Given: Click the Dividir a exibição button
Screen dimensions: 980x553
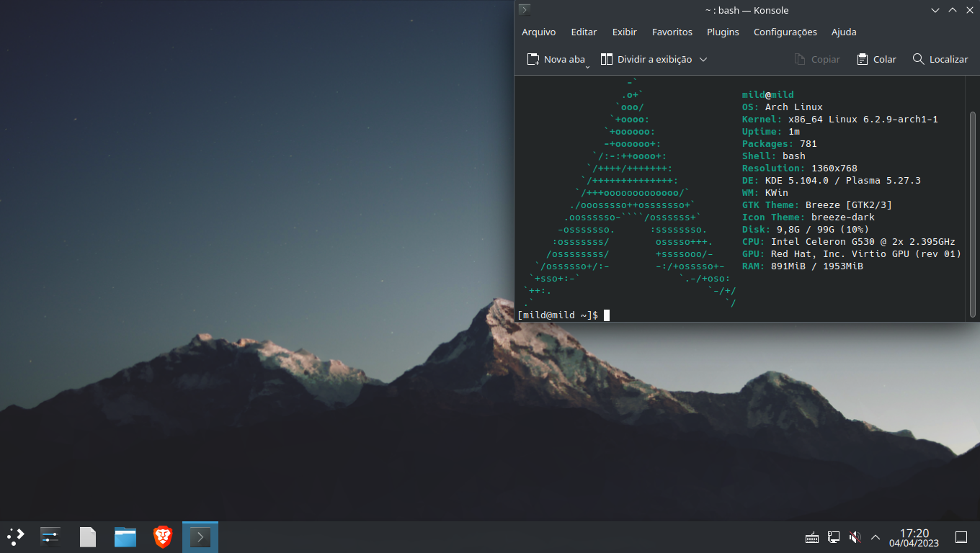Looking at the screenshot, I should 646,59.
